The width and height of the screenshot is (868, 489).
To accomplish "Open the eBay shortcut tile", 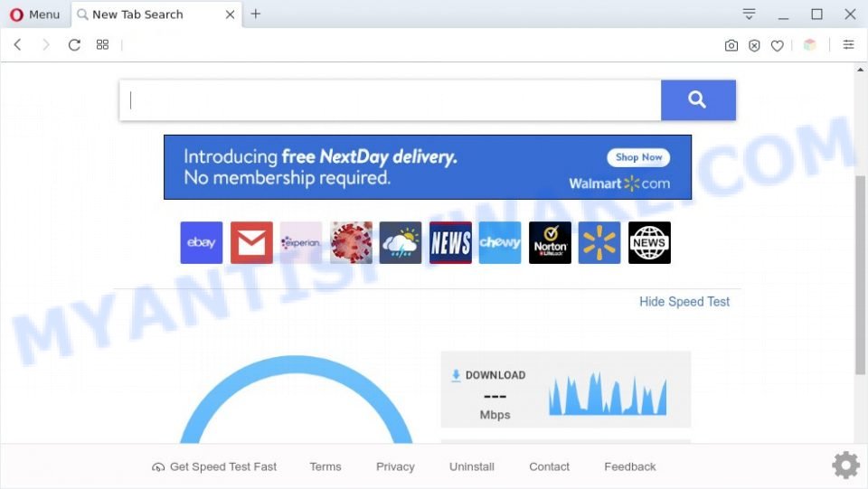I will click(x=202, y=243).
